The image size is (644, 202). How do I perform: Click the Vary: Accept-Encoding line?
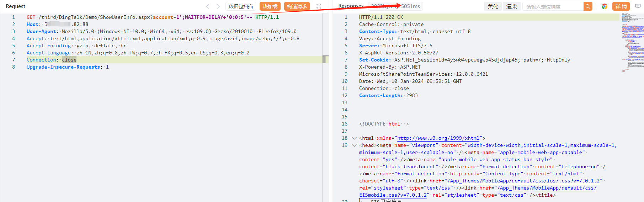click(390, 38)
